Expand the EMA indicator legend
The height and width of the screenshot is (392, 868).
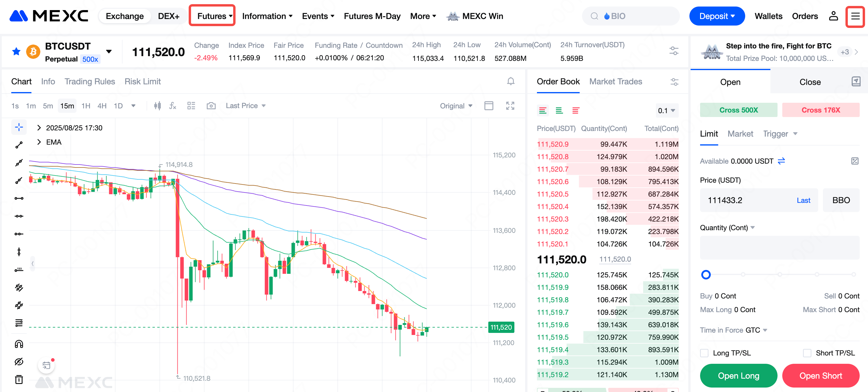coord(39,142)
